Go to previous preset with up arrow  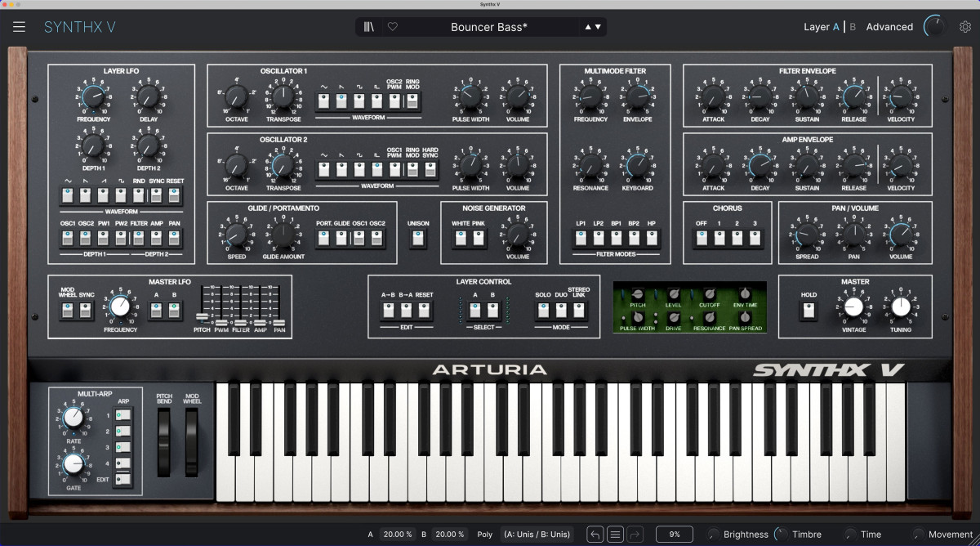pos(587,27)
